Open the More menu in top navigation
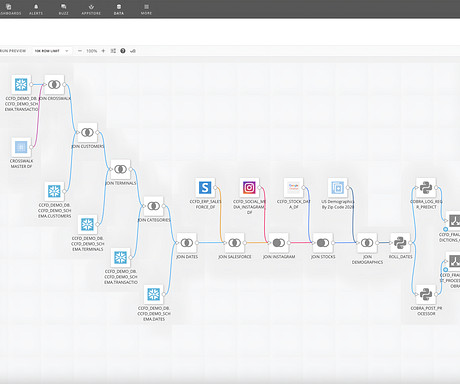Viewport: 460px width, 384px height. pyautogui.click(x=146, y=9)
